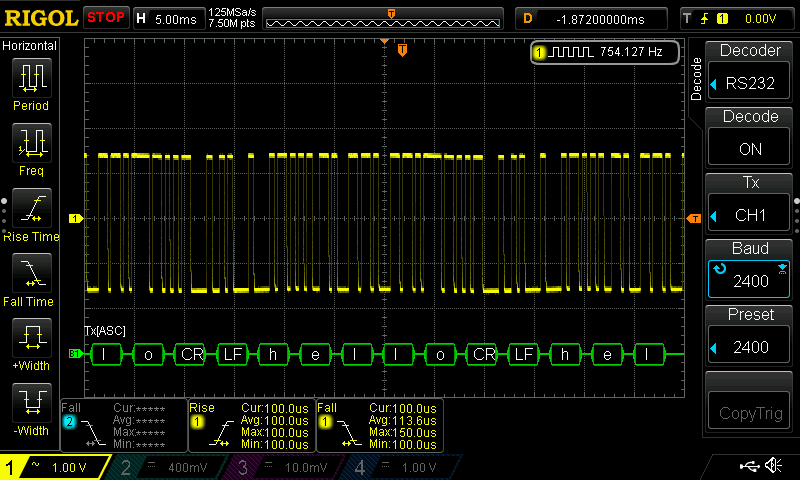800x480 pixels.
Task: Click the rotary knob icon in Baud field
Action: [x=719, y=269]
